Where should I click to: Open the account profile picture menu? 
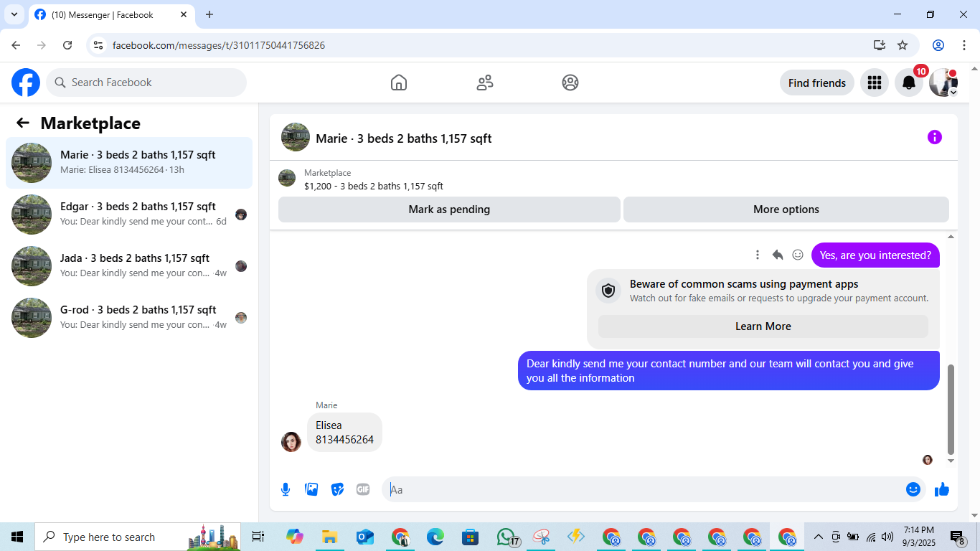[943, 83]
